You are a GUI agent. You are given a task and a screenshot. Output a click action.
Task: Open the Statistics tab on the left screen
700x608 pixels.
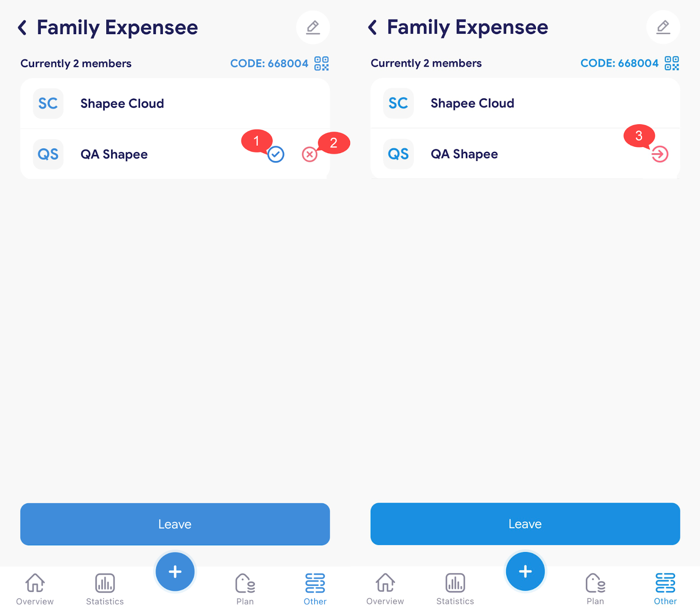[105, 589]
